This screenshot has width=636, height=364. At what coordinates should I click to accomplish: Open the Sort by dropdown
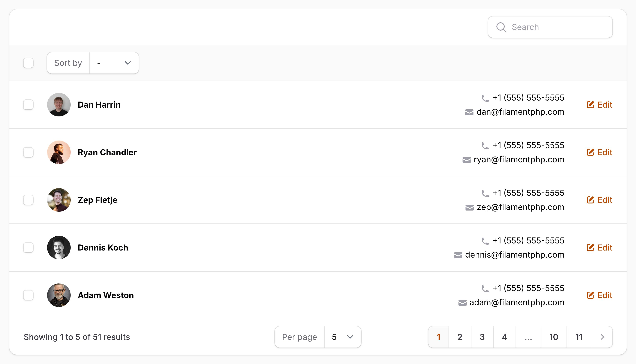click(x=114, y=63)
